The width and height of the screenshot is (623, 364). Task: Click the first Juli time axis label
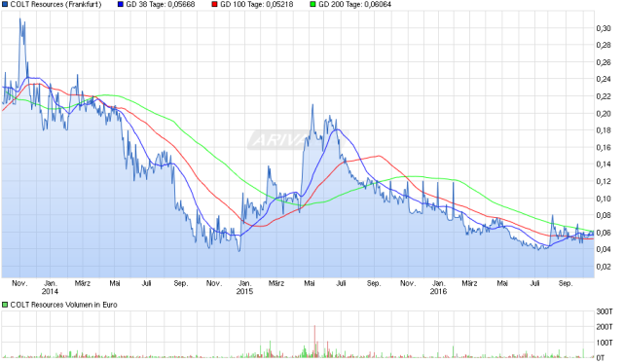click(147, 283)
